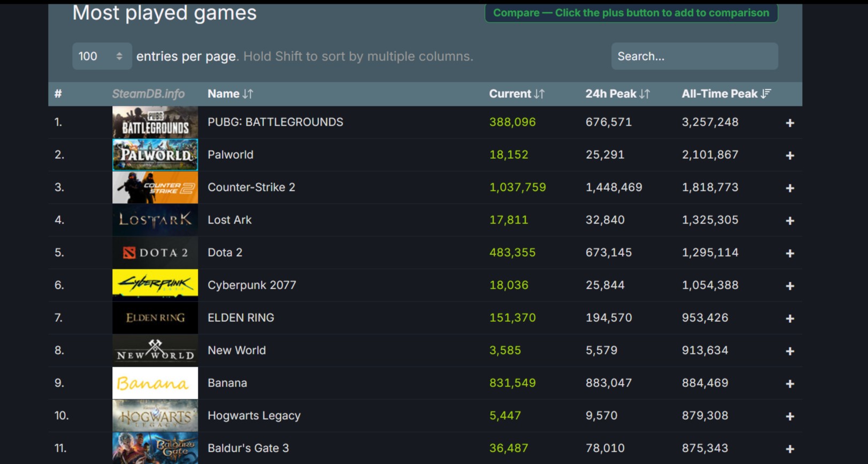
Task: Click current players value 388,096
Action: tap(512, 122)
